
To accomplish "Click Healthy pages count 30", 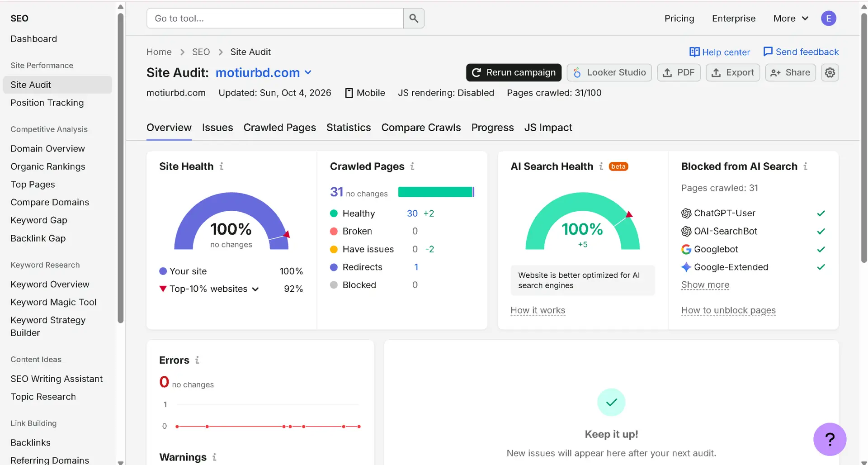I will (x=412, y=214).
